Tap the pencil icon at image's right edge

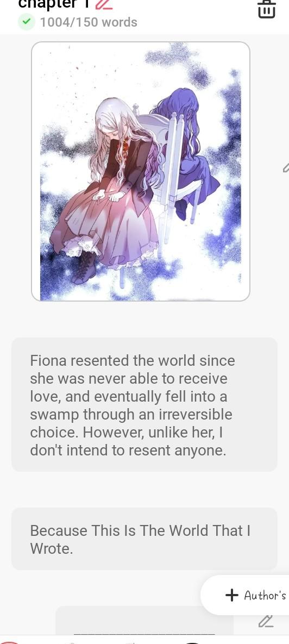click(286, 167)
